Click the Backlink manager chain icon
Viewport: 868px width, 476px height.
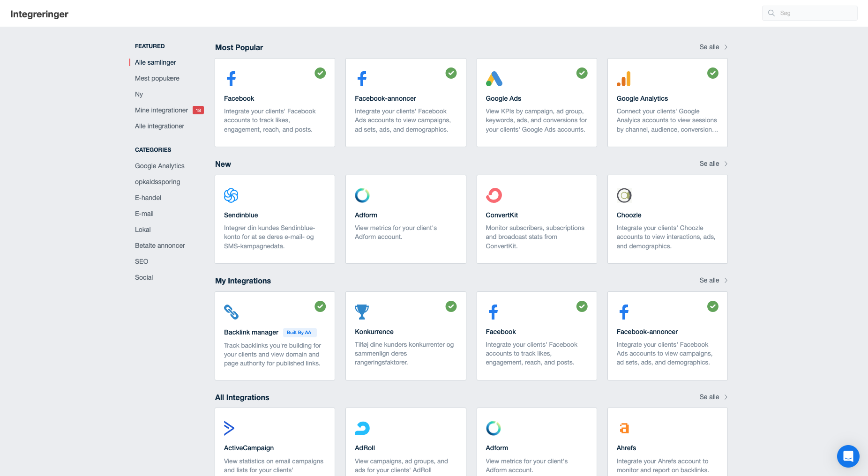231,312
